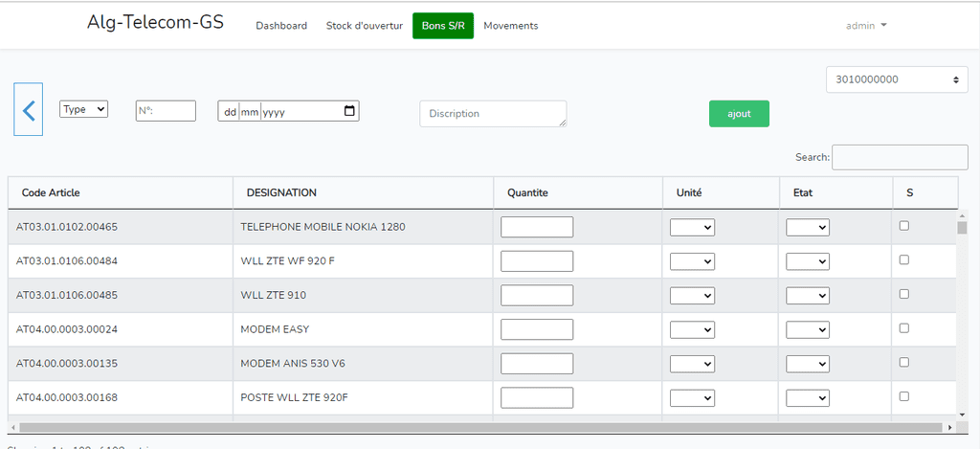Tick the checkbox for WLL ZTE 910

click(x=903, y=294)
